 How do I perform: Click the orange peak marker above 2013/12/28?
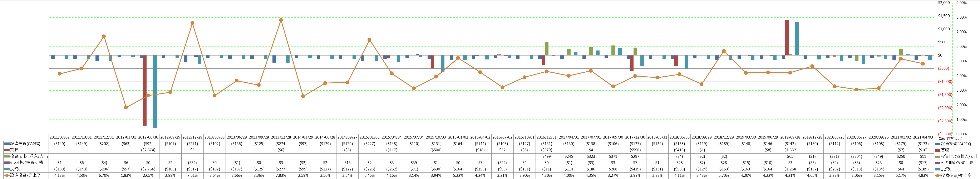tap(281, 20)
